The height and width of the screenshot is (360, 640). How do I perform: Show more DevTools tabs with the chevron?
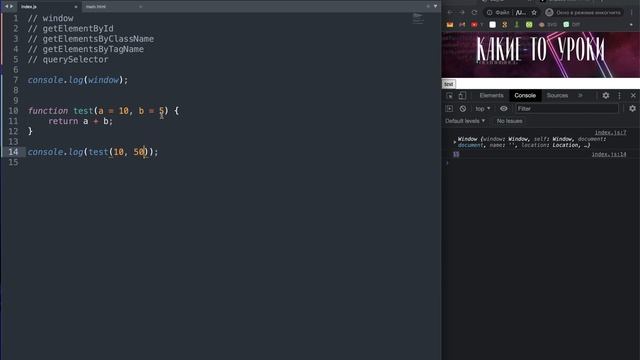point(580,96)
